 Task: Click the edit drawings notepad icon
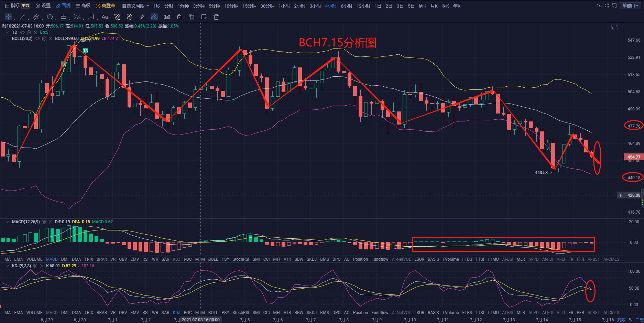204,17
